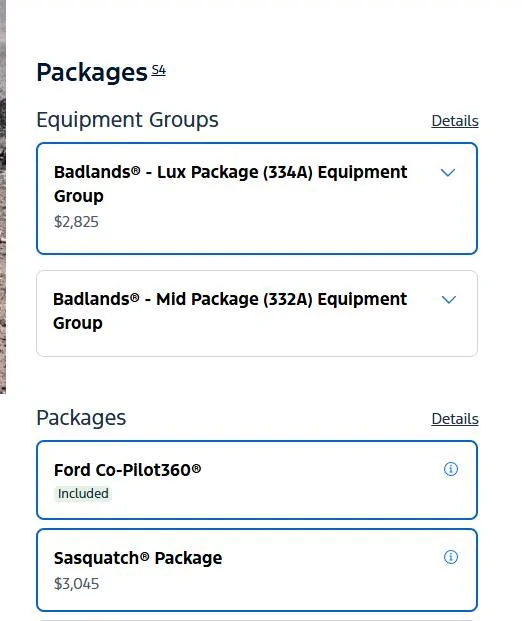Click the Included badge under Co-Pilot360
The image size is (522, 621).
pos(83,494)
